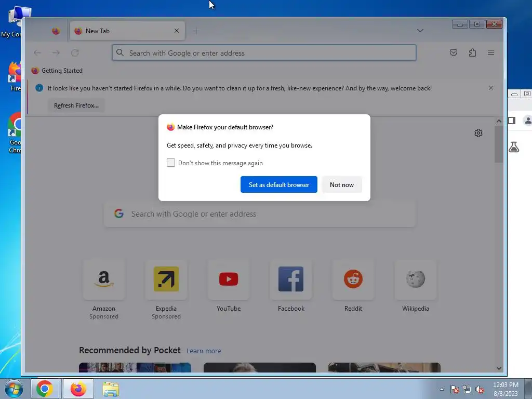
Task: Click the profile icon in background window
Action: [x=528, y=121]
